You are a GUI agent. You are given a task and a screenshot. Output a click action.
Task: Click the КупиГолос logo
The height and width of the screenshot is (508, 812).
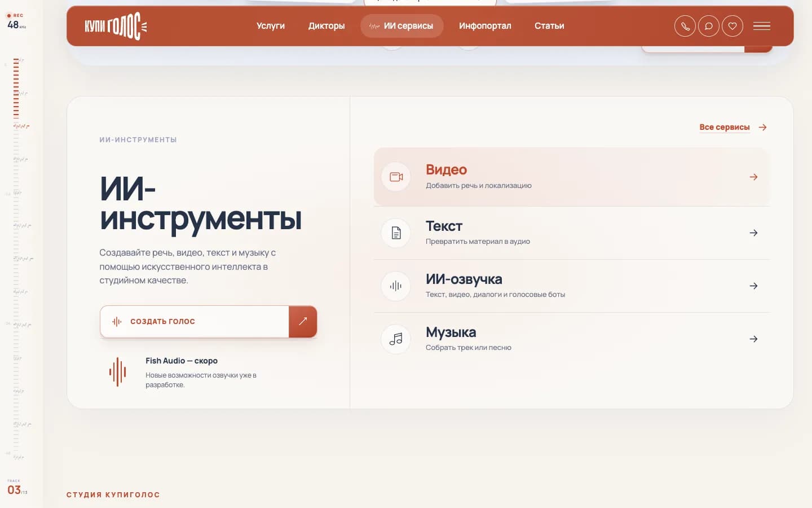(116, 26)
